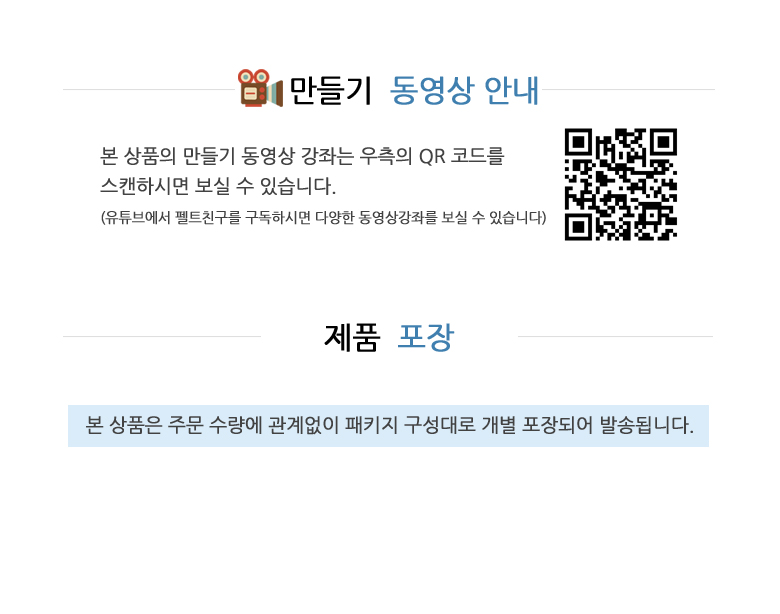Click the light blue packaging notice banner

pyautogui.click(x=388, y=426)
